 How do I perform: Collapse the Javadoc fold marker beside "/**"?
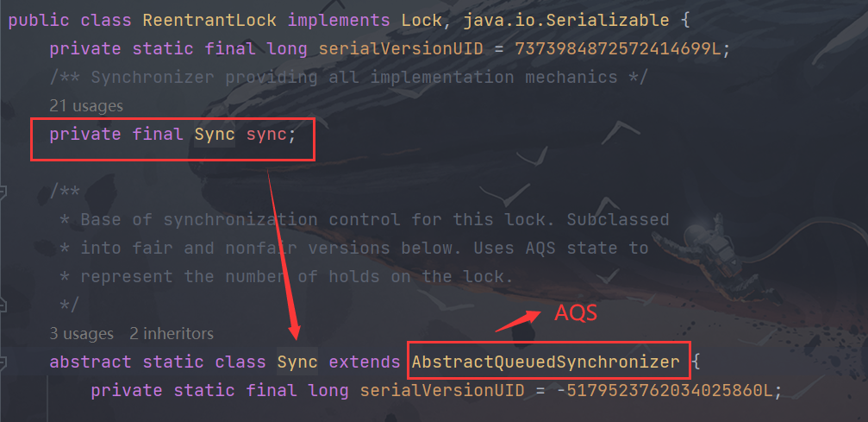tap(3, 192)
